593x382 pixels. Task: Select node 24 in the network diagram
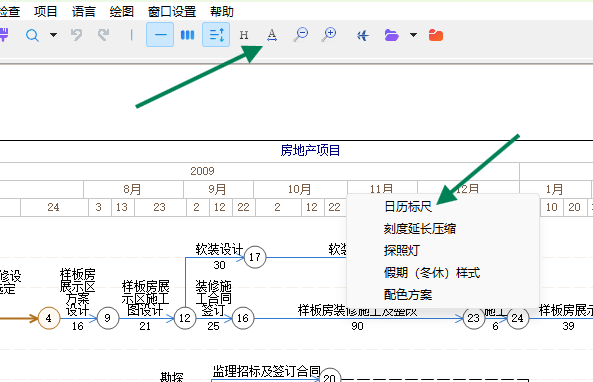518,318
